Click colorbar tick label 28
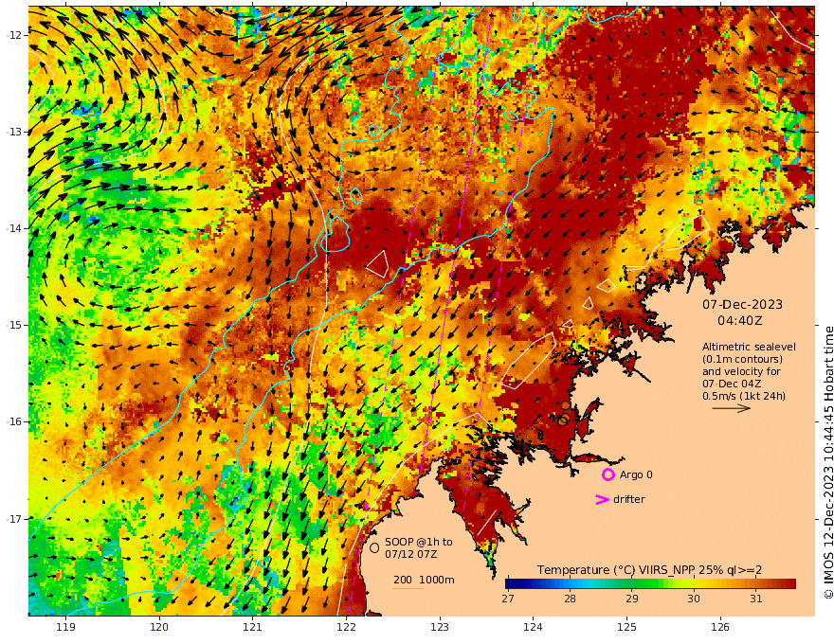Image resolution: width=834 pixels, height=644 pixels. (570, 599)
